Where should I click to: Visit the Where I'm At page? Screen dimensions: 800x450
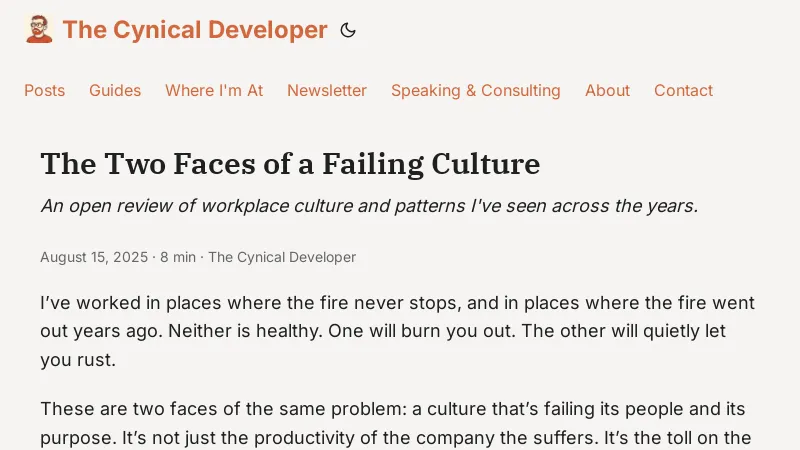pyautogui.click(x=214, y=90)
